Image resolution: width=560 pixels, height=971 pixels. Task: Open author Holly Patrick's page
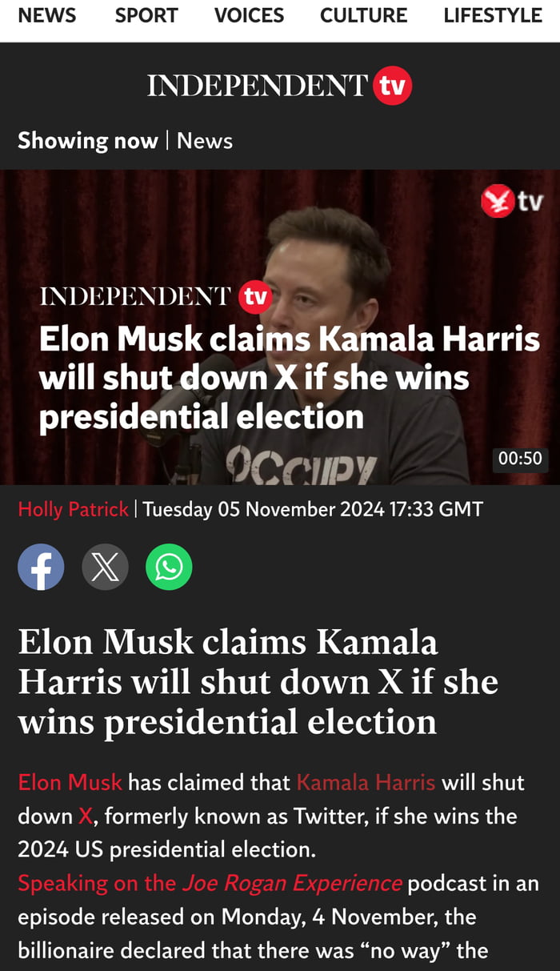[x=73, y=509]
